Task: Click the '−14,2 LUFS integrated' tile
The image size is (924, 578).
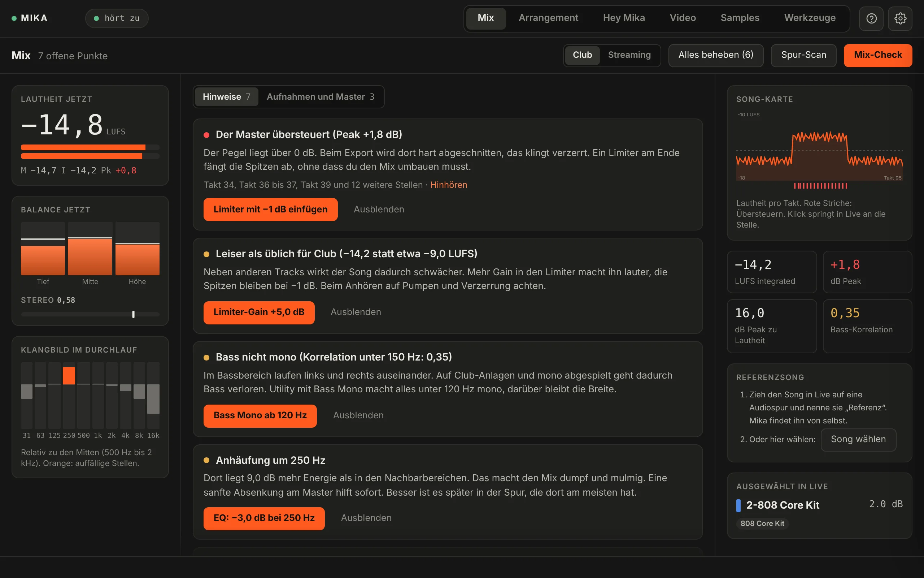Action: click(x=772, y=272)
